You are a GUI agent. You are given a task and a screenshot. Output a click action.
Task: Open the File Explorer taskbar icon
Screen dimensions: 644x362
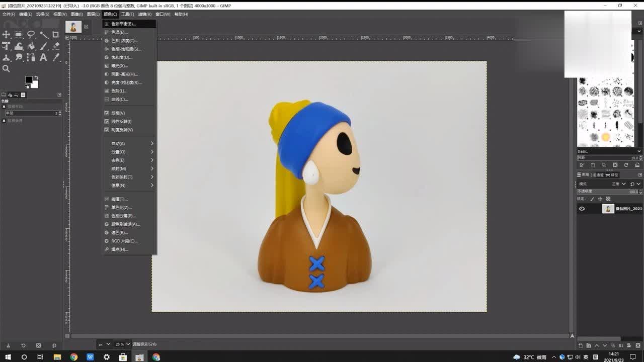pyautogui.click(x=57, y=357)
